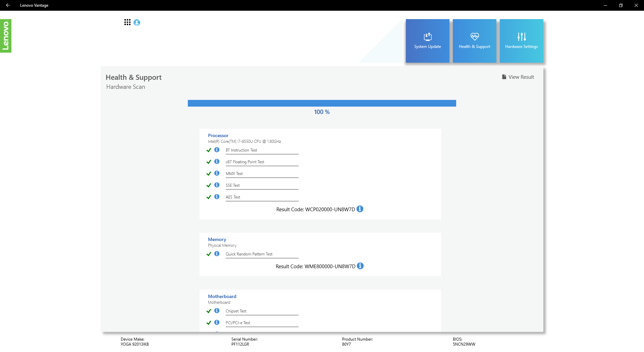Show info for MMX Test
The image size is (644, 352).
pos(217,173)
